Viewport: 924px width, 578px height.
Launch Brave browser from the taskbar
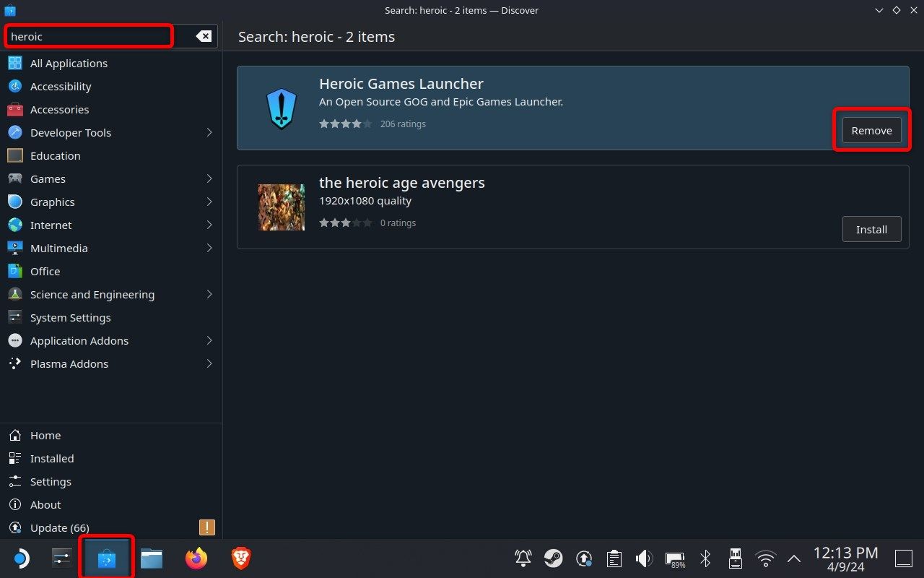(240, 558)
